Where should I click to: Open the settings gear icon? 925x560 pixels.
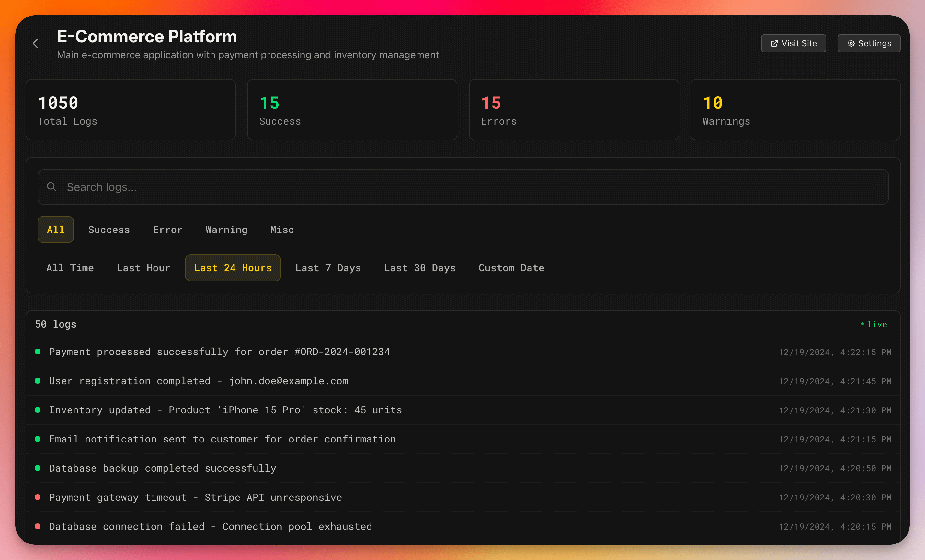[851, 43]
